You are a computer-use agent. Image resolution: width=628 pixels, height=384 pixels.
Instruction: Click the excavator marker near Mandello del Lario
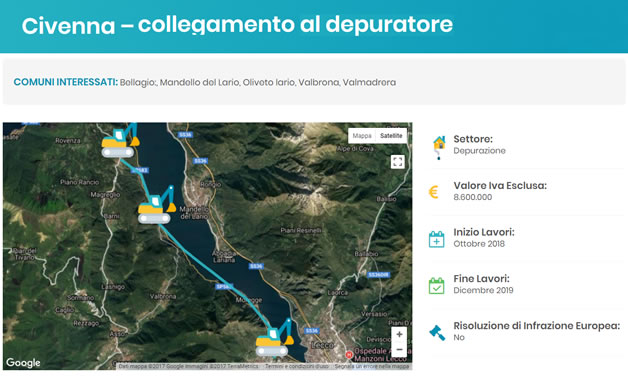point(157,205)
